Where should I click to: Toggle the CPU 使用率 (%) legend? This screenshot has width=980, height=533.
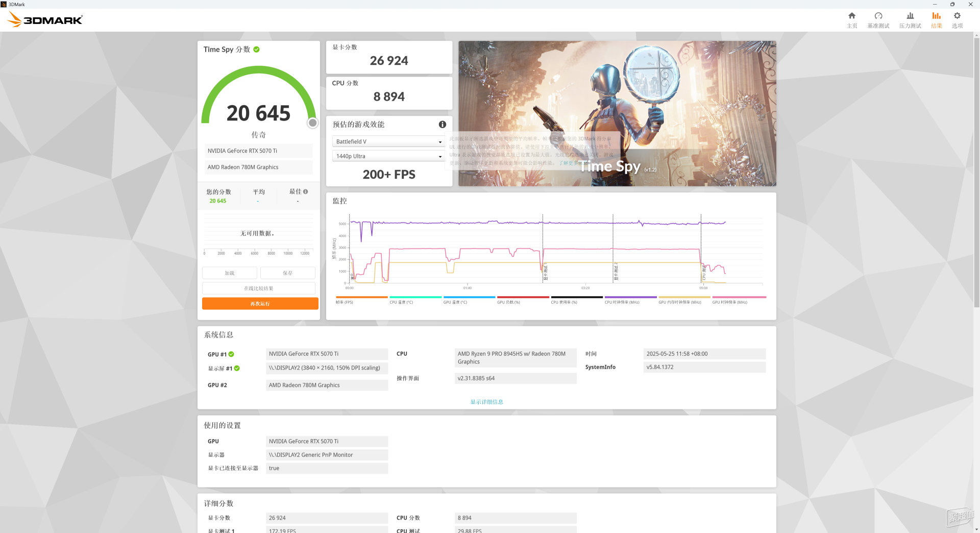[x=577, y=300]
